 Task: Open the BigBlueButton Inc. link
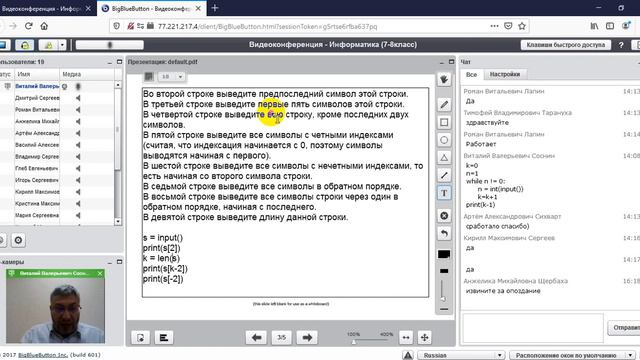click(43, 355)
